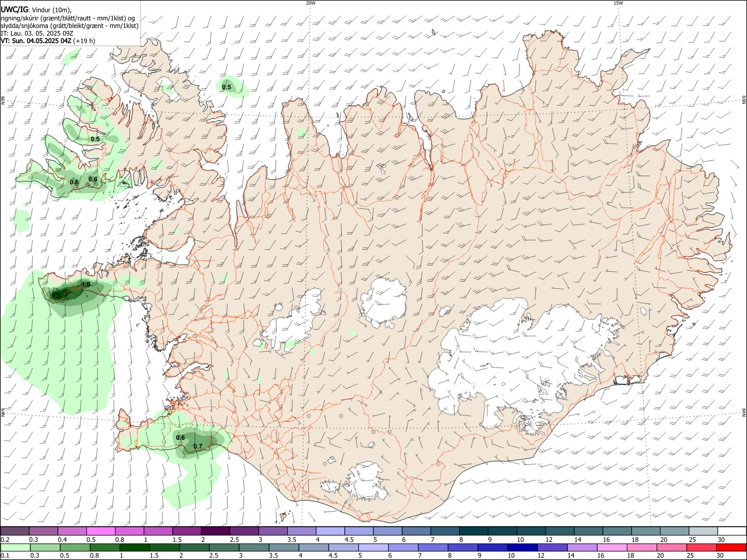This screenshot has width=747, height=560.
Task: Click the white 30 swatch in upper scale
Action: point(732,531)
